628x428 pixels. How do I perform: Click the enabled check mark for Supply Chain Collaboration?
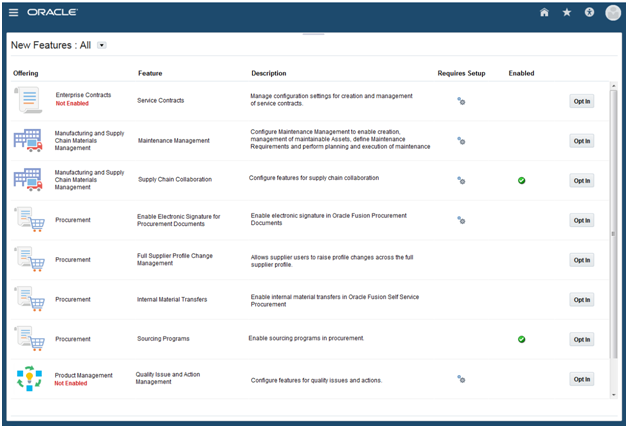point(521,181)
